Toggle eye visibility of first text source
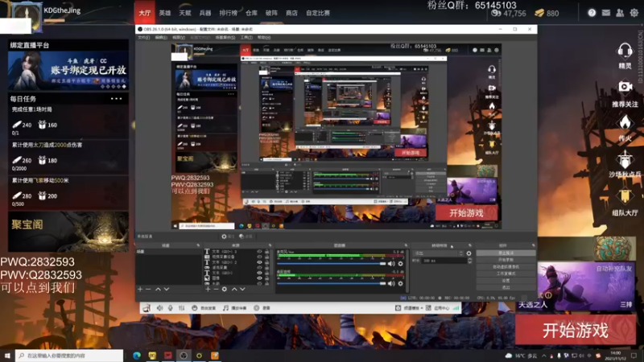This screenshot has height=362, width=644. point(259,252)
